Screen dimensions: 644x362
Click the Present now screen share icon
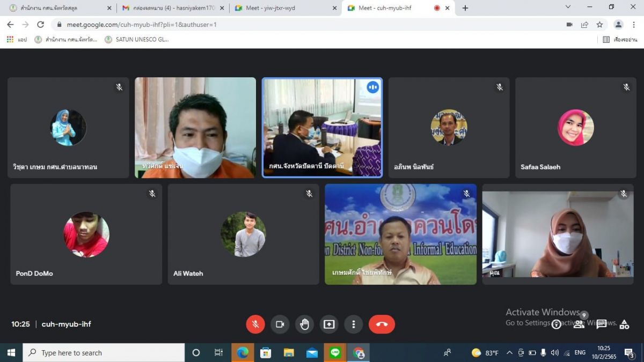click(x=329, y=324)
